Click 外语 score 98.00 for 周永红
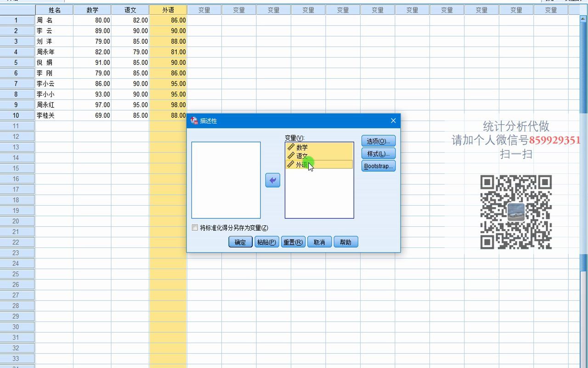Screen dimensions: 588x368 [168, 105]
